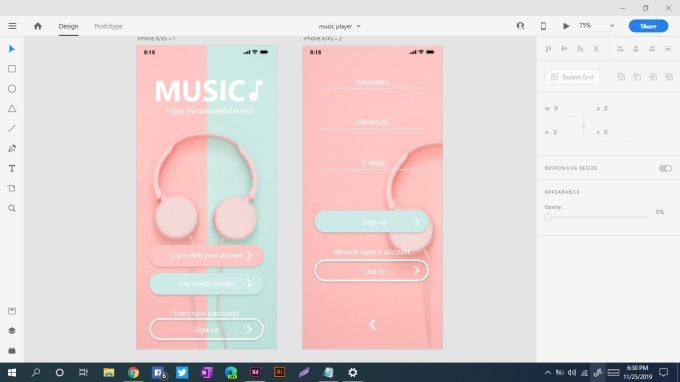Select the Artboard tool

click(x=12, y=188)
